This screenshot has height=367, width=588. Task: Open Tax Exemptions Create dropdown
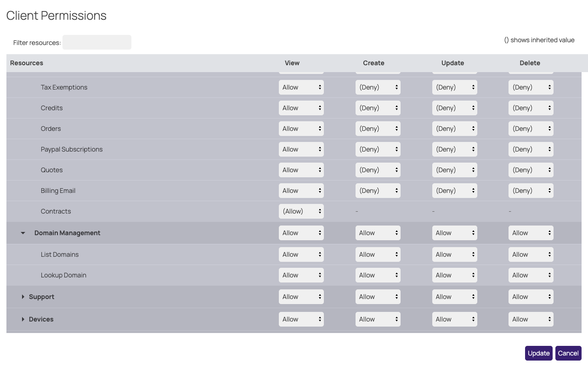tap(378, 87)
